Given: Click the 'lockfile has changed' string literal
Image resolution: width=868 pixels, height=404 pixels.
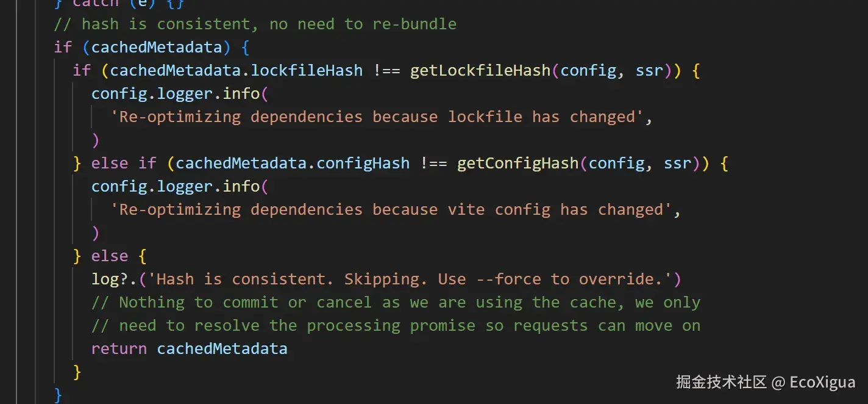Looking at the screenshot, I should (x=381, y=117).
